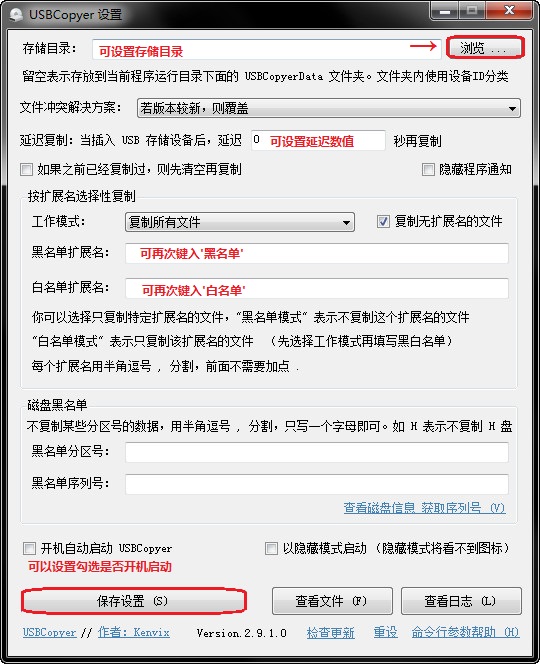This screenshot has width=540, height=664.
Task: Click the 浏览 browse button
Action: [485, 47]
